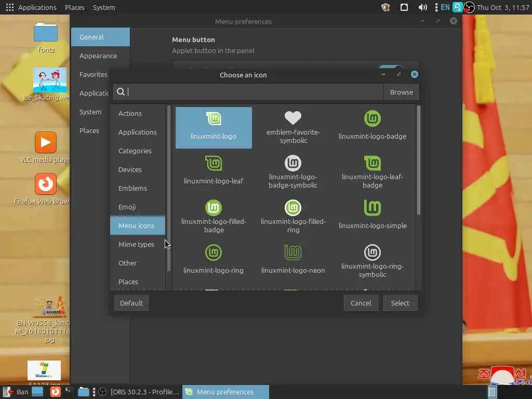Click the category list scrollbar
The height and width of the screenshot is (399, 532).
point(169,188)
